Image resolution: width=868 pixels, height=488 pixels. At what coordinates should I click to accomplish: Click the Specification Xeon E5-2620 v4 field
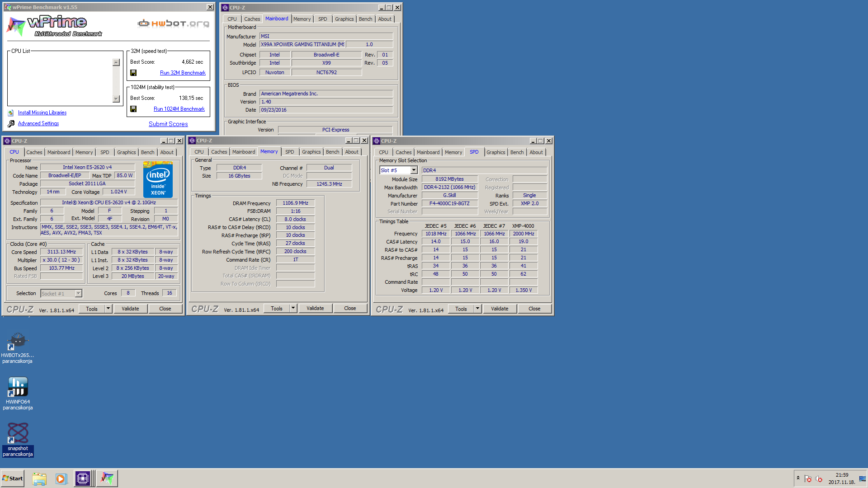[109, 202]
